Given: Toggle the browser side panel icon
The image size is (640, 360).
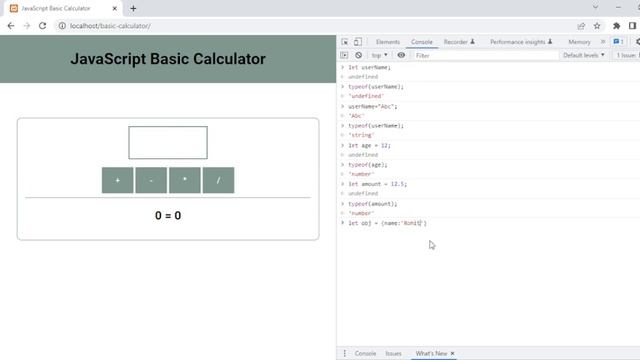Looking at the screenshot, I should pos(632,26).
